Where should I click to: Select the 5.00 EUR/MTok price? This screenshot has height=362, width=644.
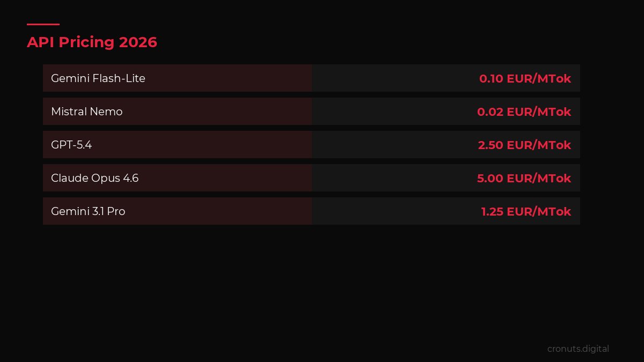coord(524,178)
